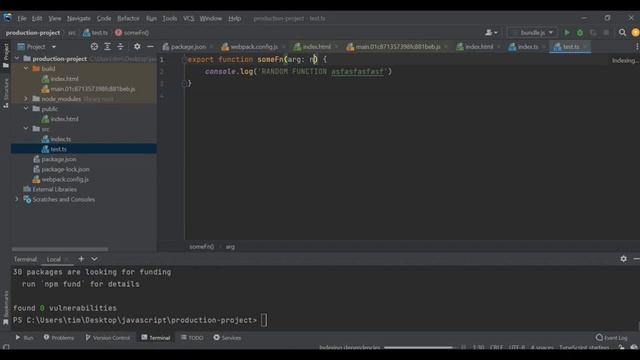640x360 pixels.
Task: Open terminal settings gear icon
Action: (623, 259)
